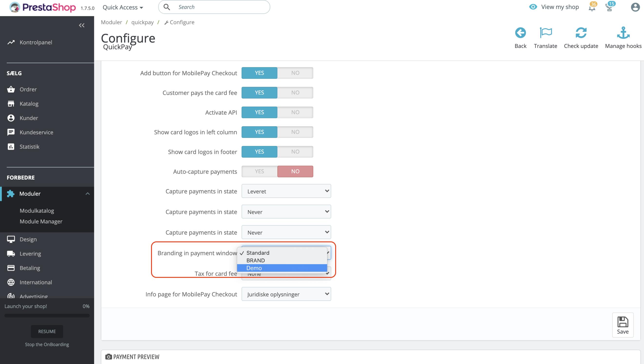Click the Statistik chart icon

click(11, 146)
